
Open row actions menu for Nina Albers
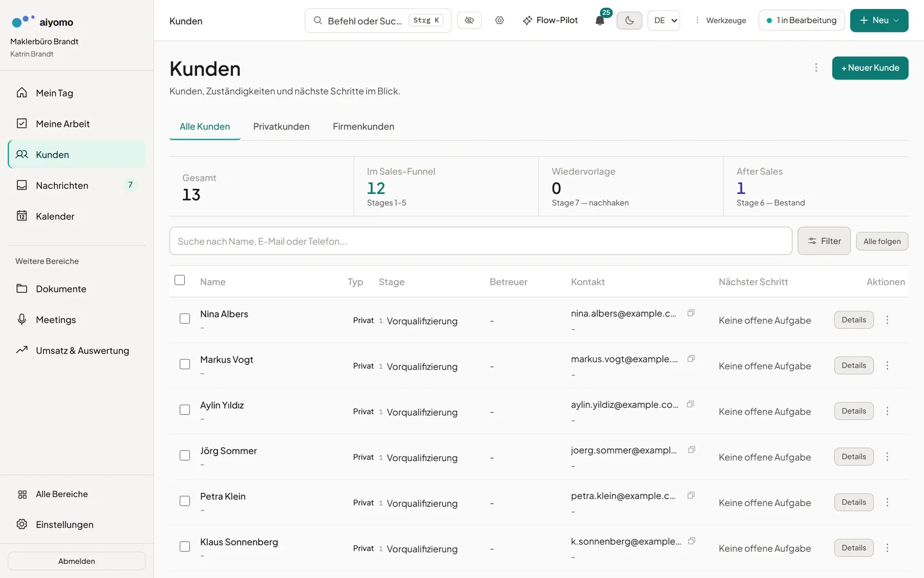coord(887,320)
